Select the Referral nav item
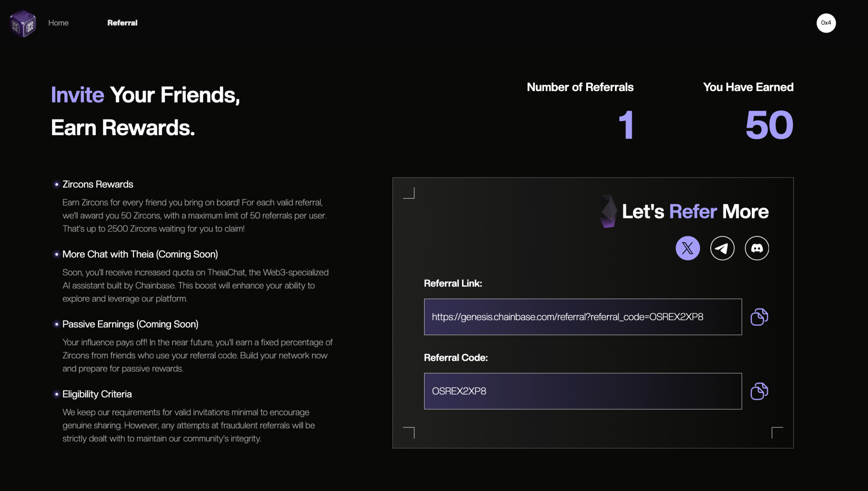Screen dimensions: 868x491 pyautogui.click(x=122, y=23)
